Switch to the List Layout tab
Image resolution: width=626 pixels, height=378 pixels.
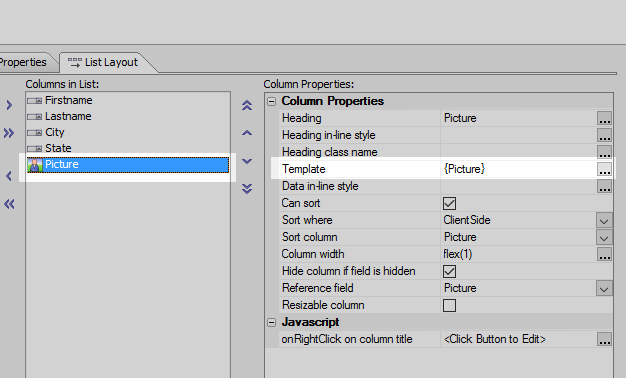[103, 62]
